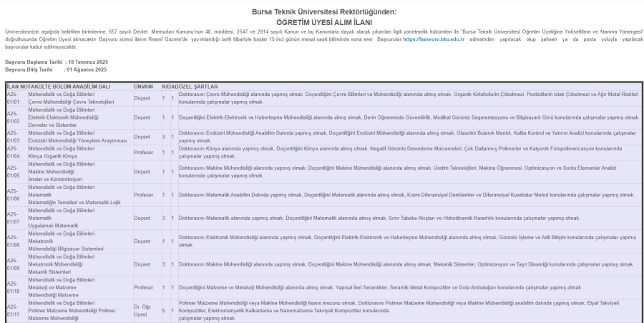Select announcement number cell A25-01/02
This screenshot has height=323, width=644.
point(17,117)
